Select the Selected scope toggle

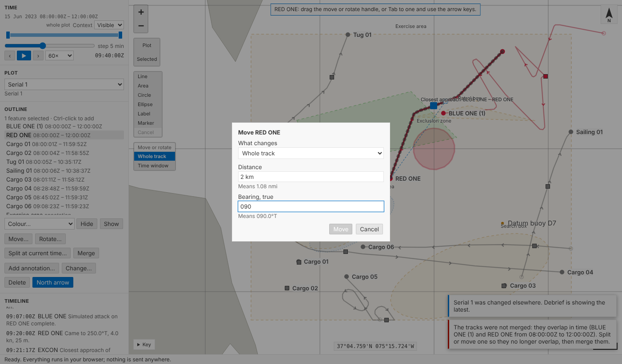[x=147, y=59]
